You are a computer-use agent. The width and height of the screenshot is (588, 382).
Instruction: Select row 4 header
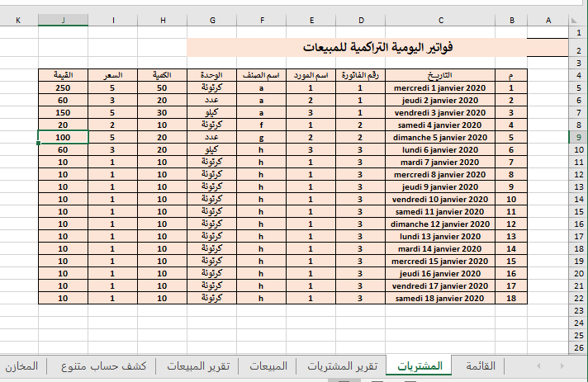point(578,75)
